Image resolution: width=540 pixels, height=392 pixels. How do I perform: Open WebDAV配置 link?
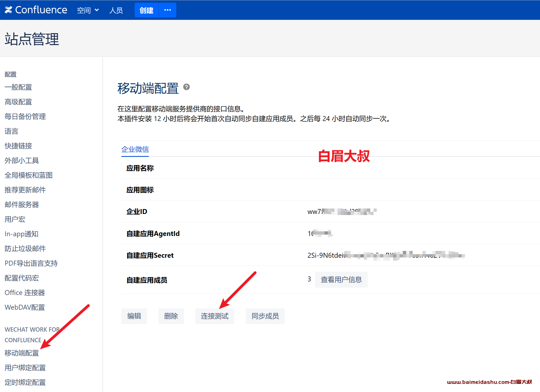point(25,307)
